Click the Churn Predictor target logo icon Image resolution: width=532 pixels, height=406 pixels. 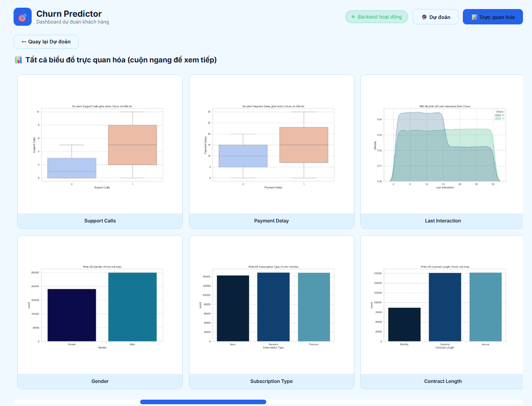pos(23,17)
